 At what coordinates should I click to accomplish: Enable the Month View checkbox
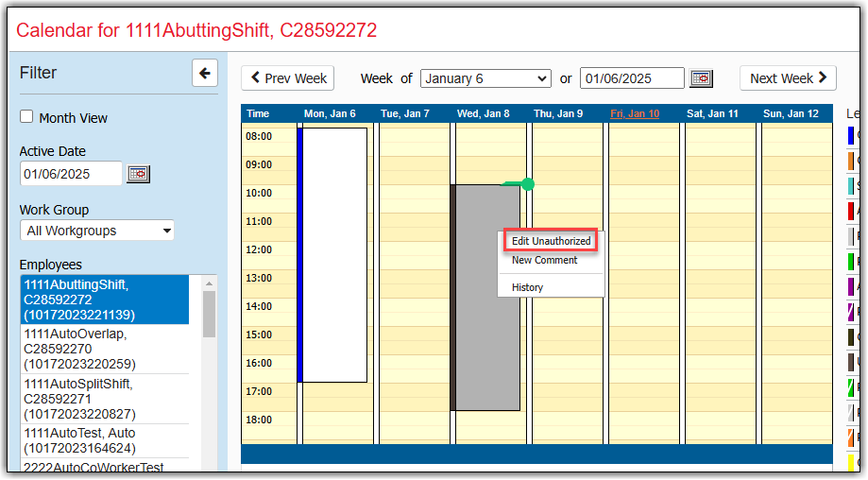tap(26, 117)
